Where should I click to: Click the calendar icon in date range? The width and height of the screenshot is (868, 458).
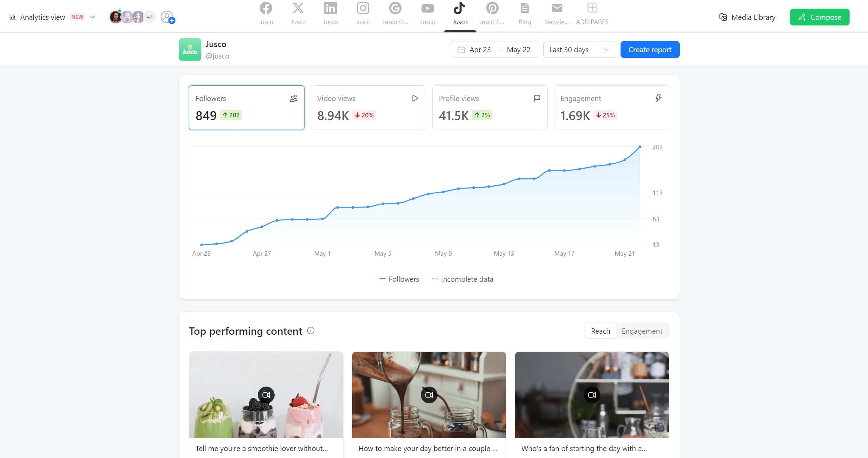point(461,49)
